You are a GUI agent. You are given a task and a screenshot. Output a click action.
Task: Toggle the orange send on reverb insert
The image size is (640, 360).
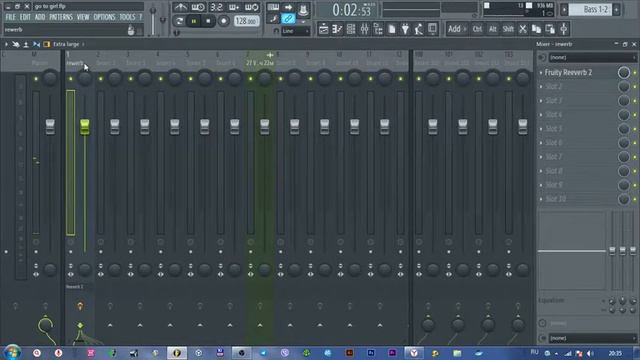[80, 306]
